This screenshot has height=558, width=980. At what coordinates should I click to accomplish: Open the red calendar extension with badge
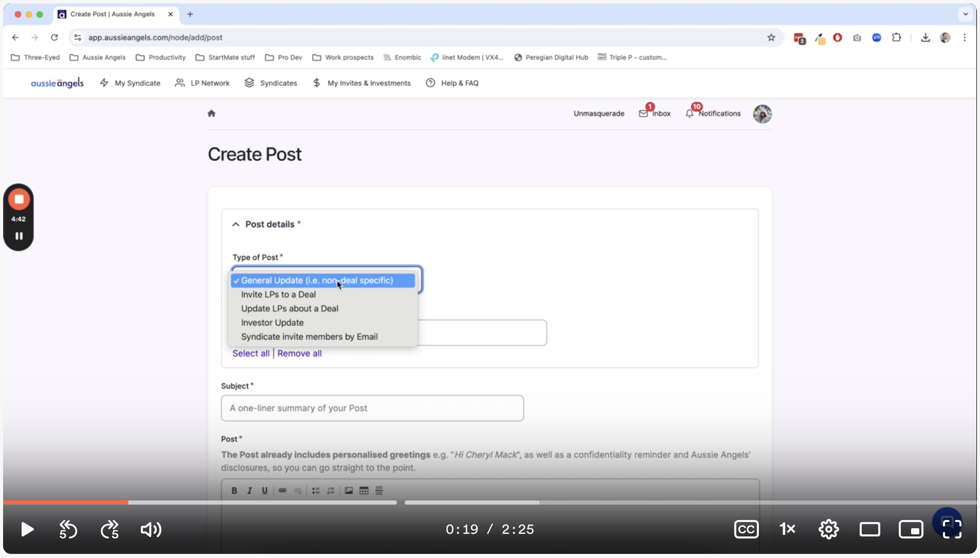pos(799,38)
